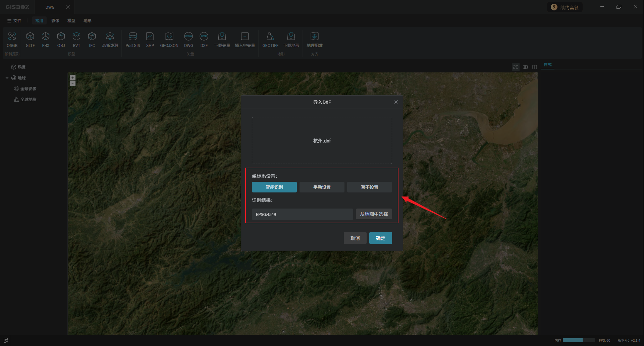Screen dimensions: 644x346
Task: Zoom in the map with plus
Action: point(72,77)
